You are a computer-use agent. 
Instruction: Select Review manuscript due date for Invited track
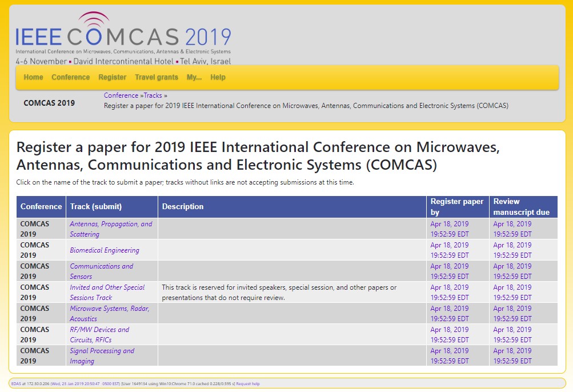click(x=512, y=293)
